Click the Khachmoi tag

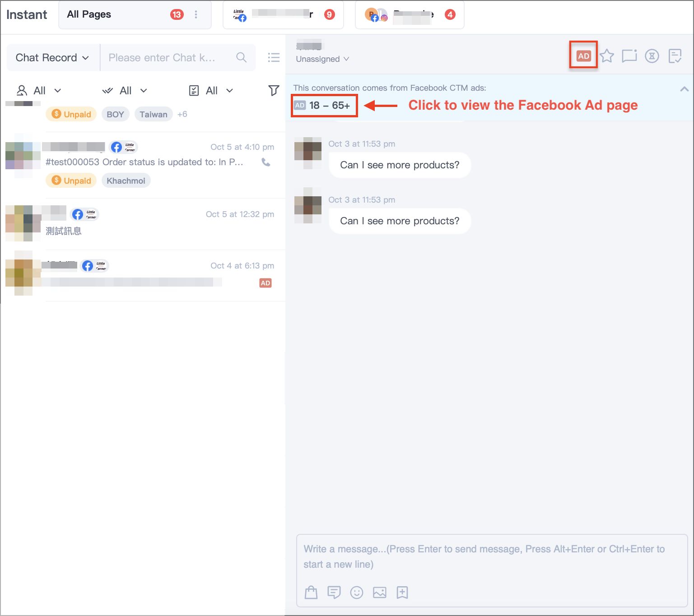tap(126, 181)
